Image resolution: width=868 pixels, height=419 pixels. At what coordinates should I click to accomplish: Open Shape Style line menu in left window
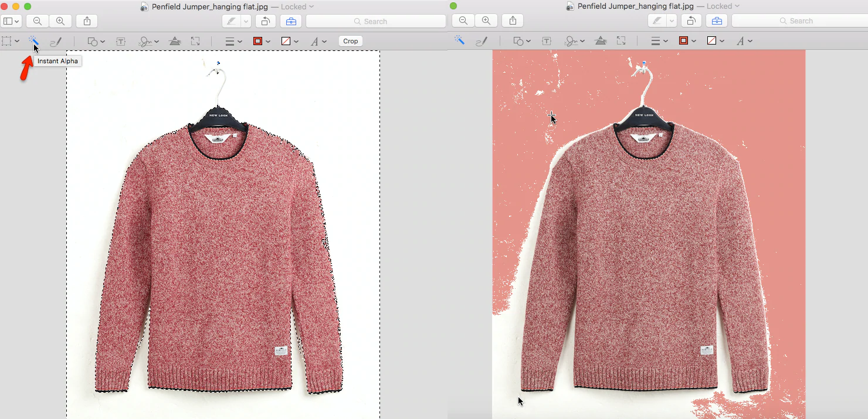point(234,42)
